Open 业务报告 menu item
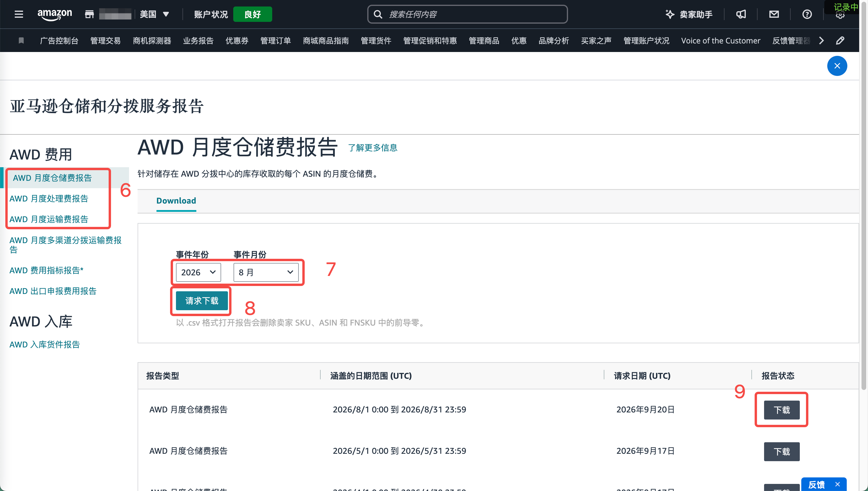The width and height of the screenshot is (868, 491). pos(198,40)
